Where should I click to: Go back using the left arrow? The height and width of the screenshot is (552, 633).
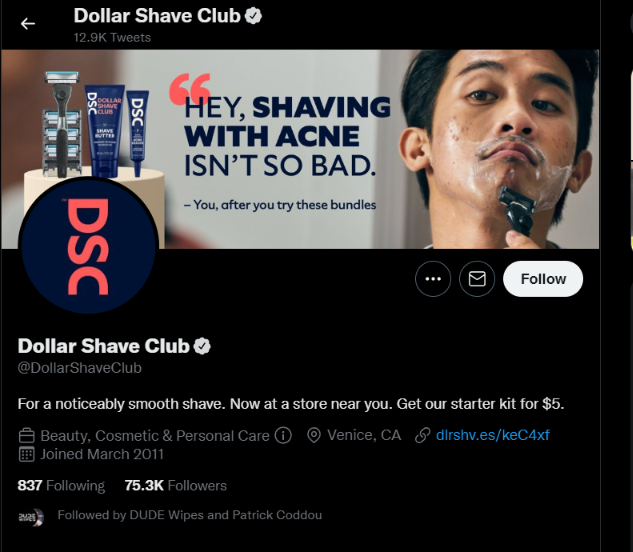click(27, 24)
